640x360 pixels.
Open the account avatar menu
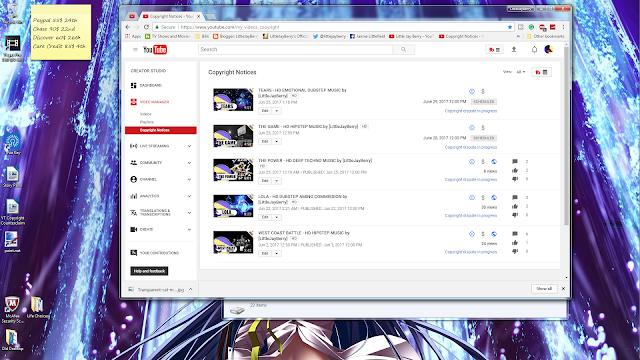coord(549,49)
